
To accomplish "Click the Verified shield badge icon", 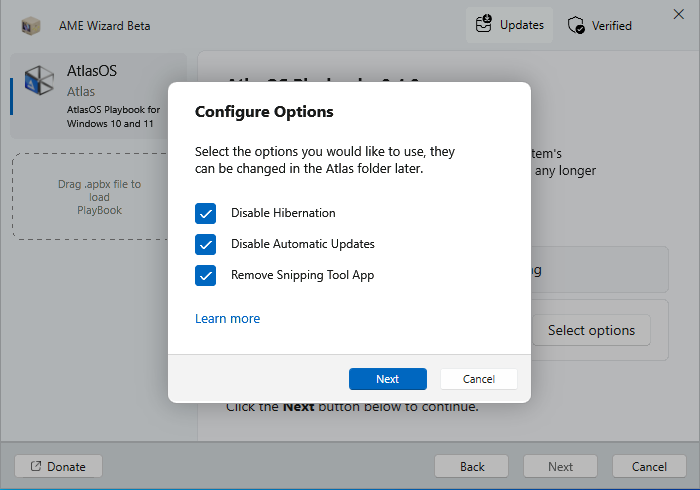I will (577, 26).
